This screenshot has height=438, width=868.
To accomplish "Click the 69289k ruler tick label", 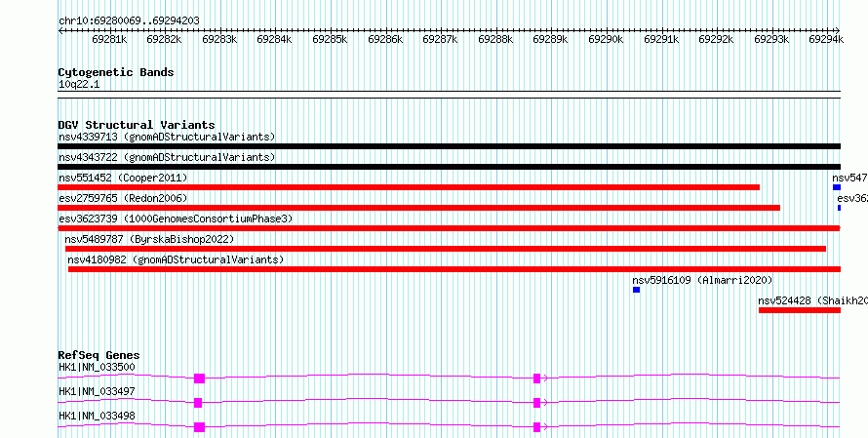I will coord(550,39).
